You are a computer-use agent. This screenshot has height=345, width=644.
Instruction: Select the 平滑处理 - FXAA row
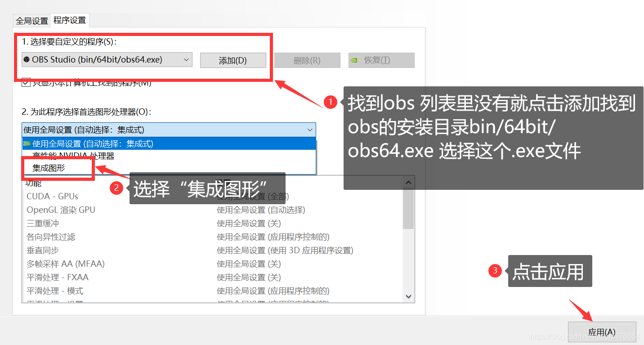[212, 278]
